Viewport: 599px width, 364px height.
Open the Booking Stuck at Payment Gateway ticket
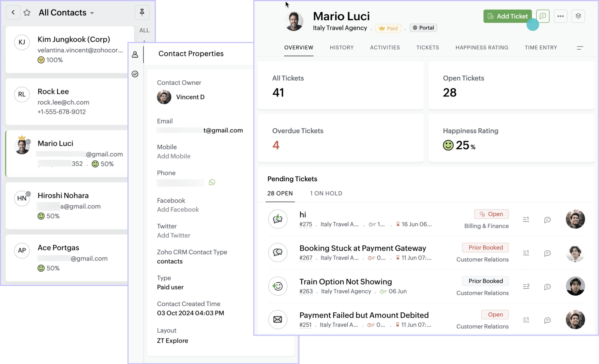point(362,248)
